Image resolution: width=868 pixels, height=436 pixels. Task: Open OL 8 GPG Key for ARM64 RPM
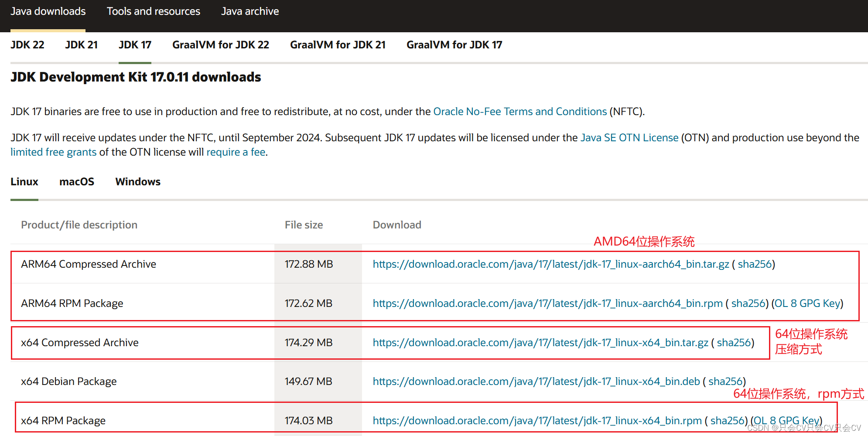coord(807,303)
